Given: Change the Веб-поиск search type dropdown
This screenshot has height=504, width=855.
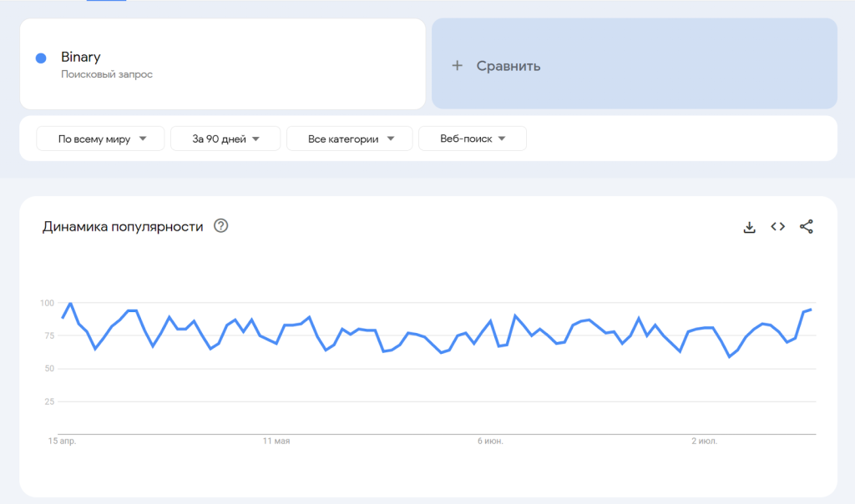Looking at the screenshot, I should point(473,139).
